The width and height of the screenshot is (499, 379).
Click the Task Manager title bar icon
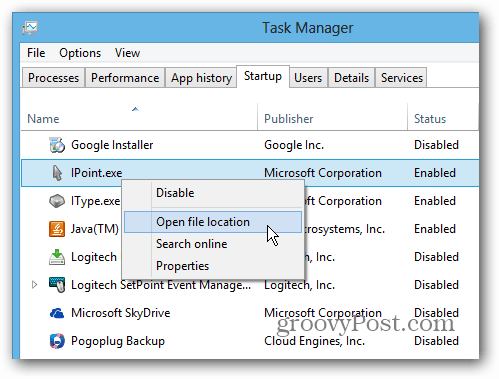(x=30, y=28)
